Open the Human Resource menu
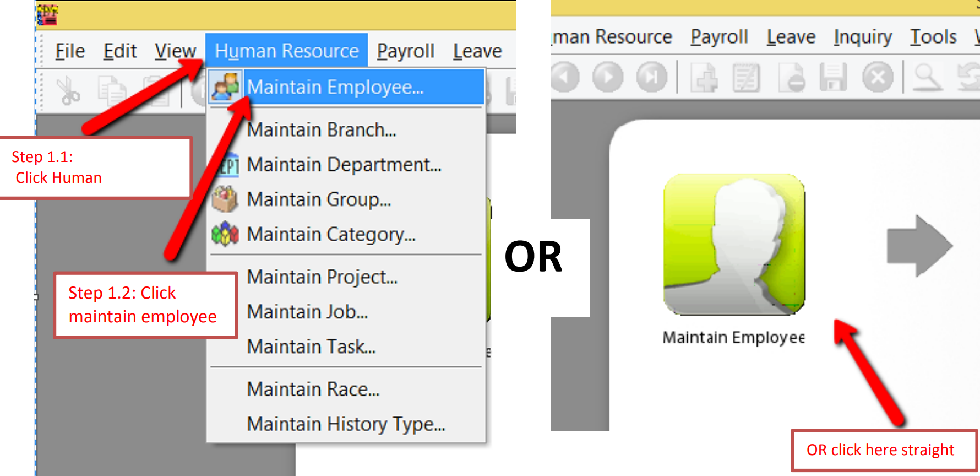This screenshot has width=980, height=476. 286,51
